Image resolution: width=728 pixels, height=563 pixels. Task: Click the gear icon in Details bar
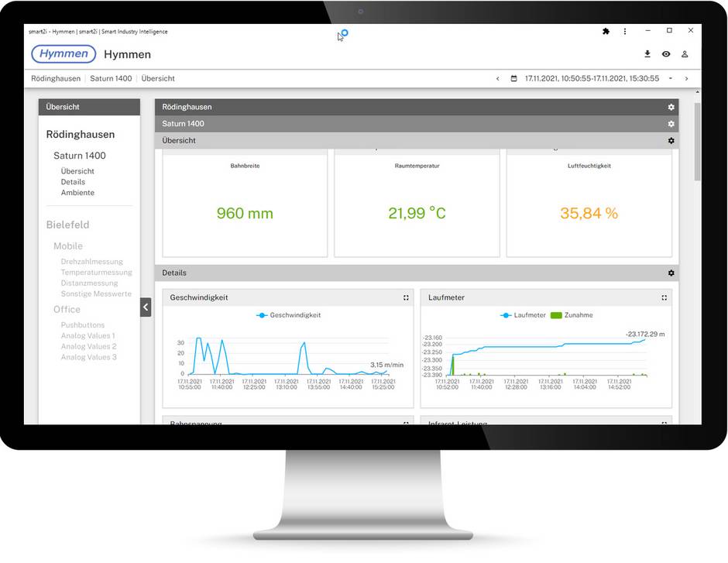pos(671,273)
